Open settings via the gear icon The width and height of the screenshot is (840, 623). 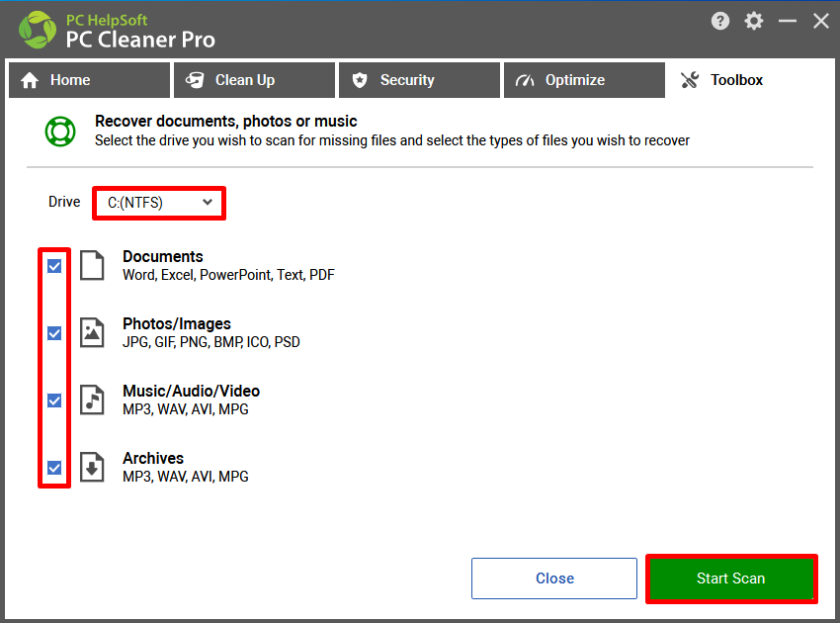pyautogui.click(x=754, y=22)
